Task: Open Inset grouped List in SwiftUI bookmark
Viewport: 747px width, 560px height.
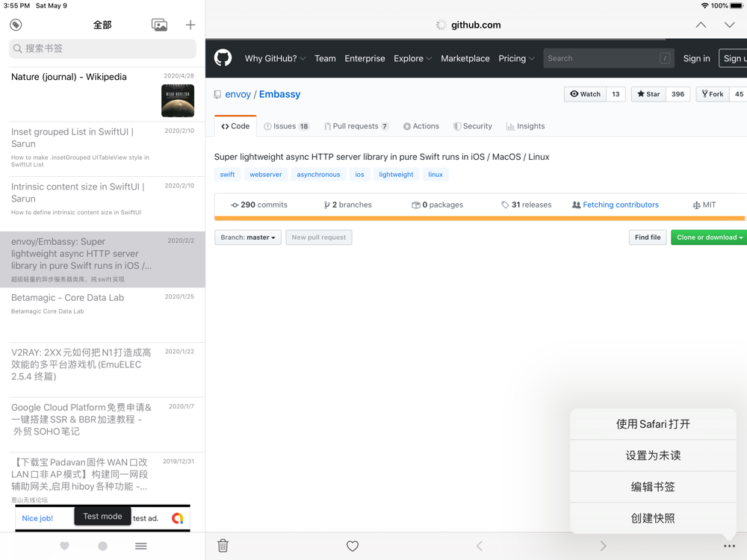Action: click(x=102, y=149)
